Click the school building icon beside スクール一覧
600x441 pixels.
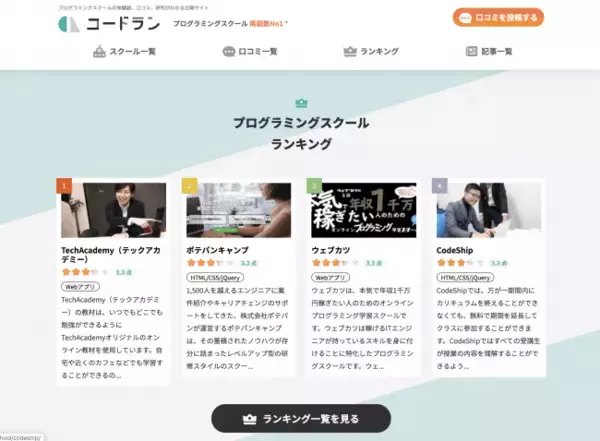[99, 51]
